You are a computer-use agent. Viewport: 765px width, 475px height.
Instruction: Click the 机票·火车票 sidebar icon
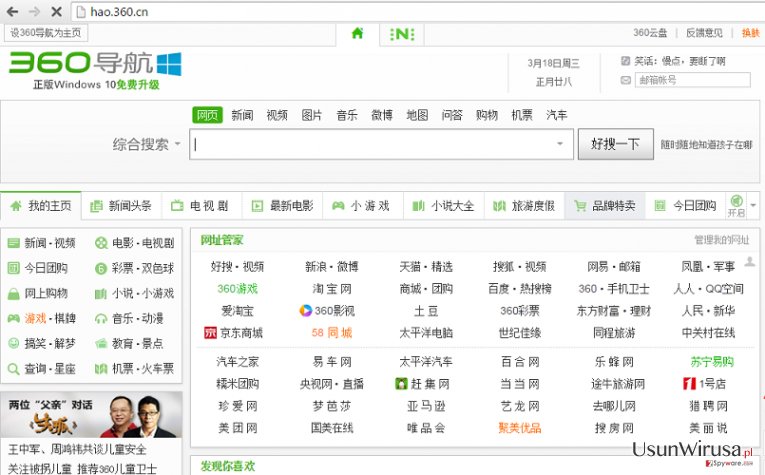pos(101,369)
